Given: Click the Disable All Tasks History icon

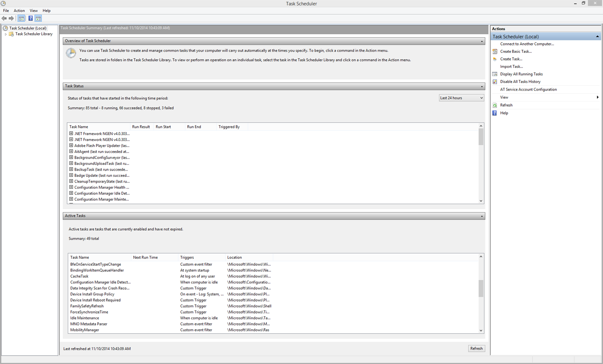Looking at the screenshot, I should pyautogui.click(x=494, y=82).
